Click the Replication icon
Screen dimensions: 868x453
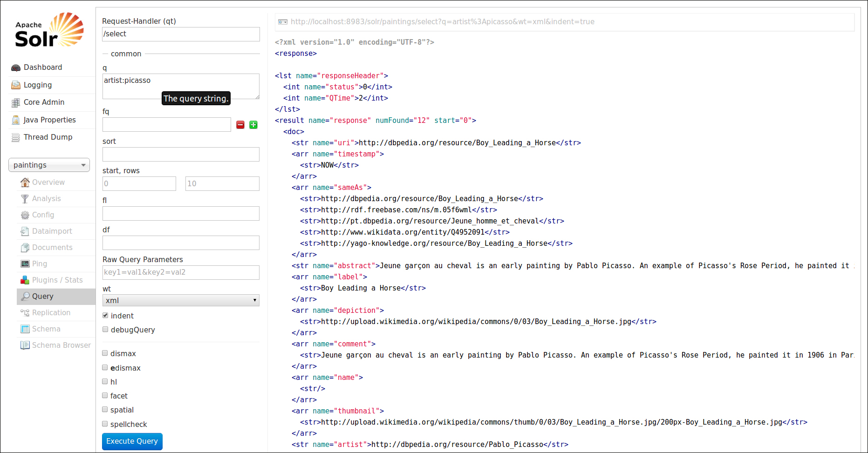pyautogui.click(x=25, y=313)
